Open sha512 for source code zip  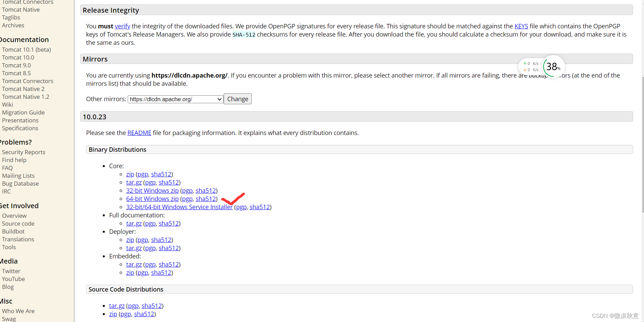click(x=144, y=314)
